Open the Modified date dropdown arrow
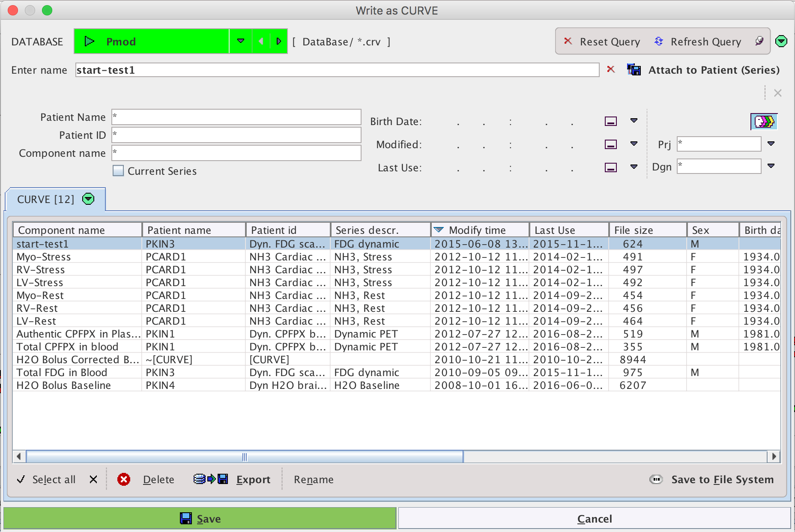The height and width of the screenshot is (532, 795). coord(634,143)
